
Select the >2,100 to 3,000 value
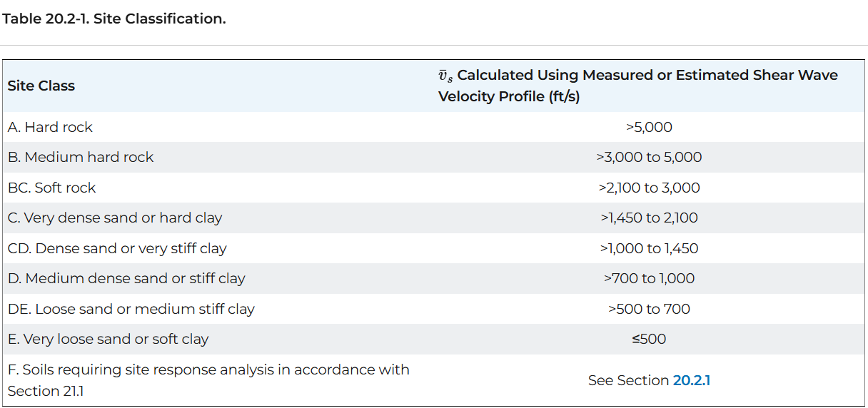(649, 188)
